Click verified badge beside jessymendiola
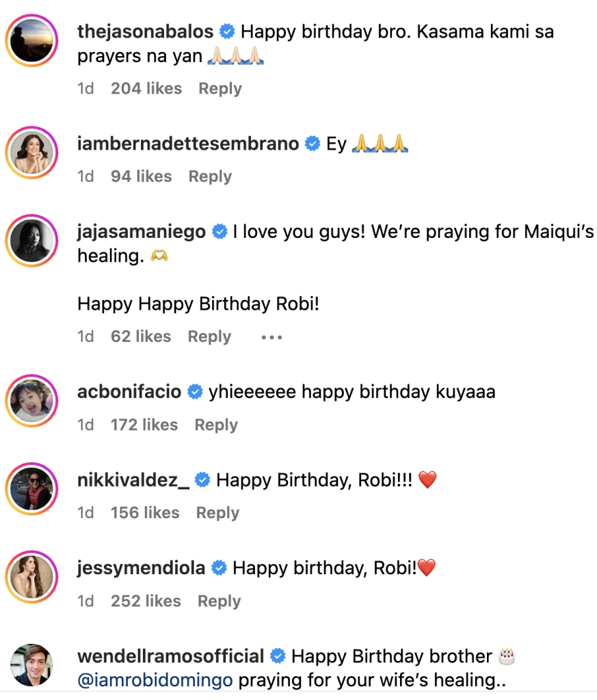 tap(219, 568)
